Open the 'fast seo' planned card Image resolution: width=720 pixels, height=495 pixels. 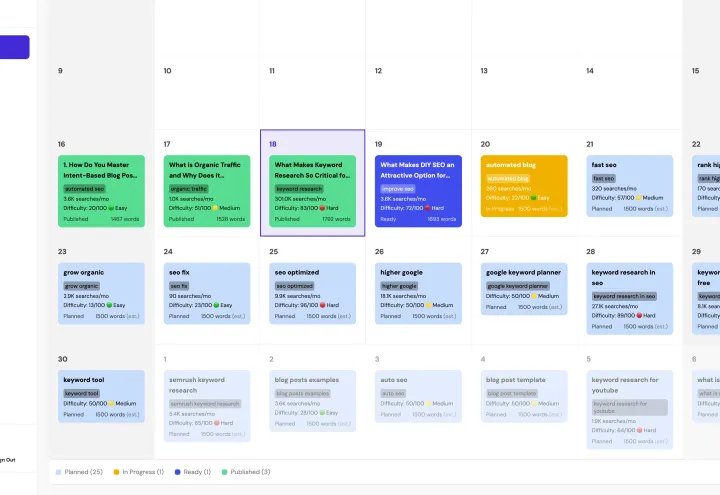(630, 186)
